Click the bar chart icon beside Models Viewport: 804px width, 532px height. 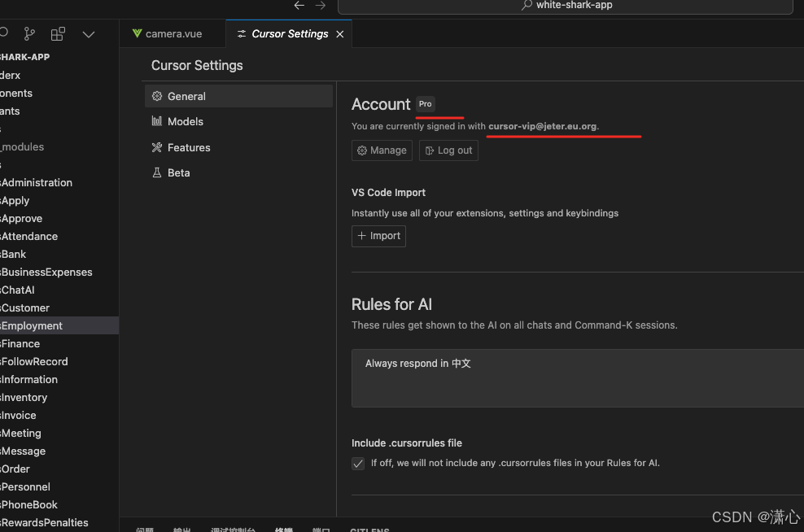click(157, 121)
